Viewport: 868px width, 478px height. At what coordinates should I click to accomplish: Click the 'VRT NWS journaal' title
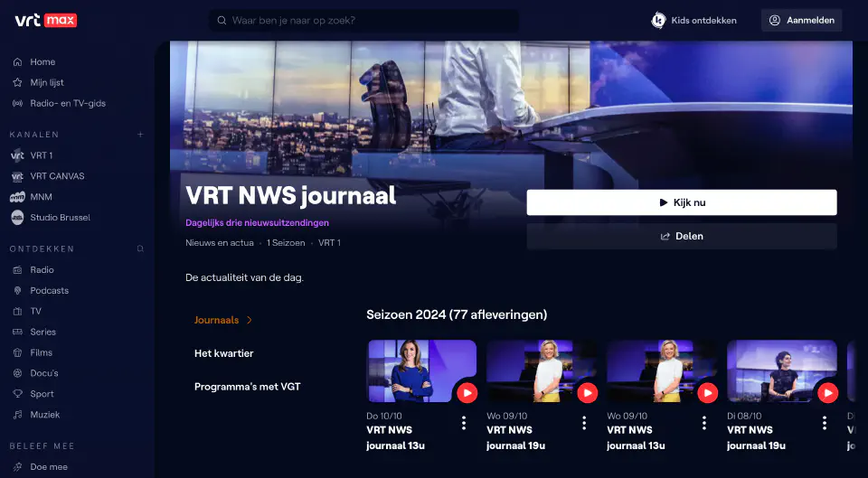290,195
